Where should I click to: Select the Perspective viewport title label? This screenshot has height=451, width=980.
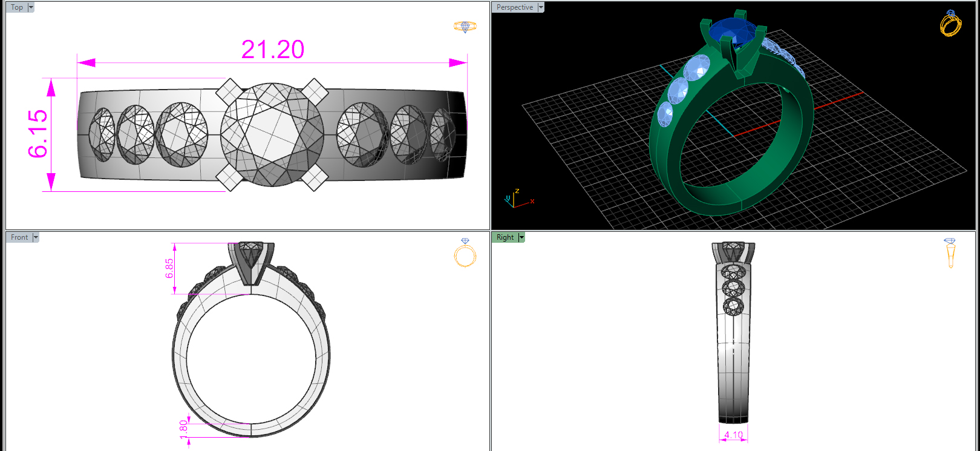515,7
